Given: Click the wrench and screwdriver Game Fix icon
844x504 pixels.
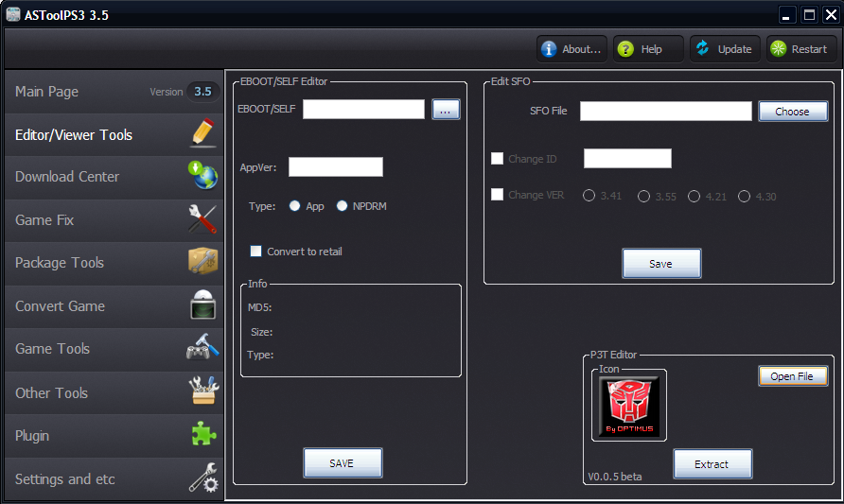Looking at the screenshot, I should click(x=202, y=219).
